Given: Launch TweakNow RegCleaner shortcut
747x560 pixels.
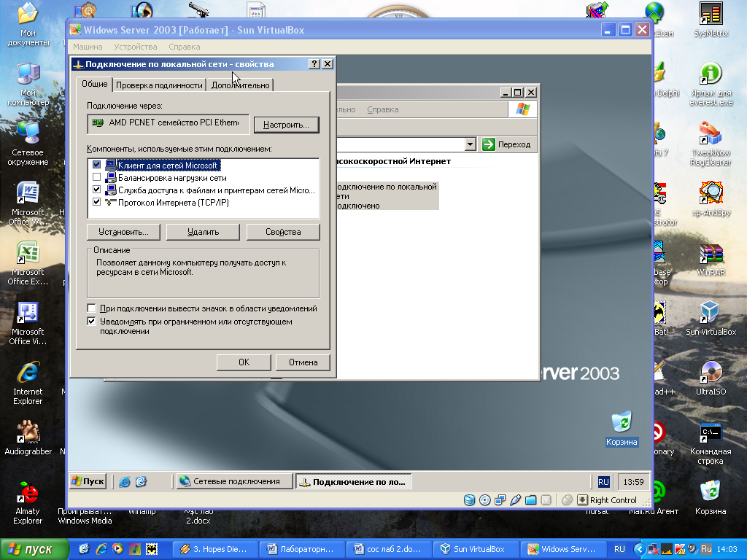Looking at the screenshot, I should click(711, 144).
